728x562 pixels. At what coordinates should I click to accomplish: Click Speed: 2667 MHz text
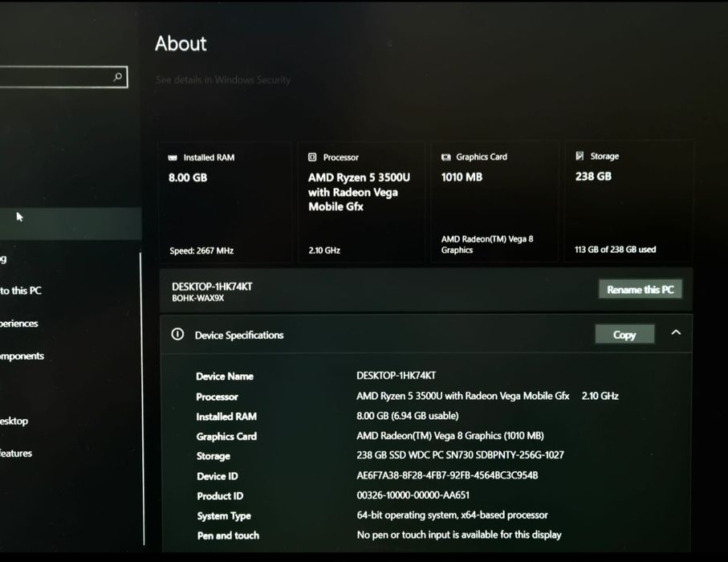pos(201,250)
